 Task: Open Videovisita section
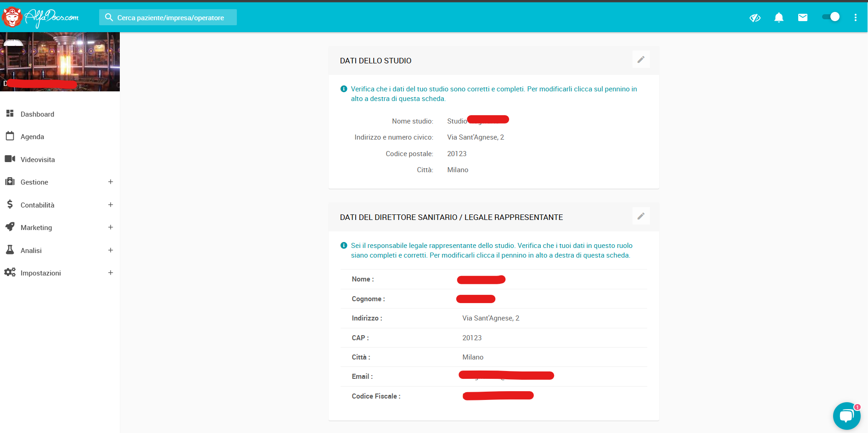38,160
